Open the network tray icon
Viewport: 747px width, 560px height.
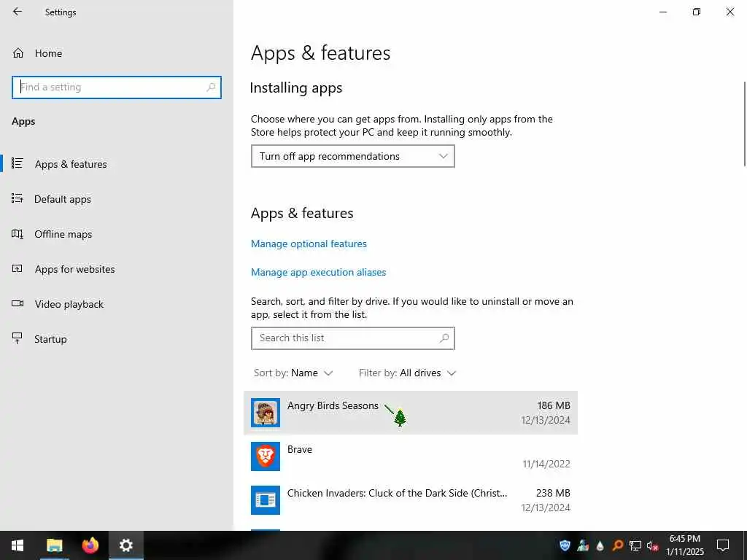[635, 545]
